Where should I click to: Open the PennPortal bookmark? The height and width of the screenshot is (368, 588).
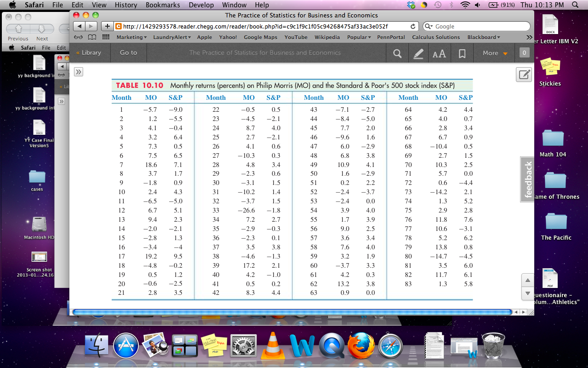391,37
